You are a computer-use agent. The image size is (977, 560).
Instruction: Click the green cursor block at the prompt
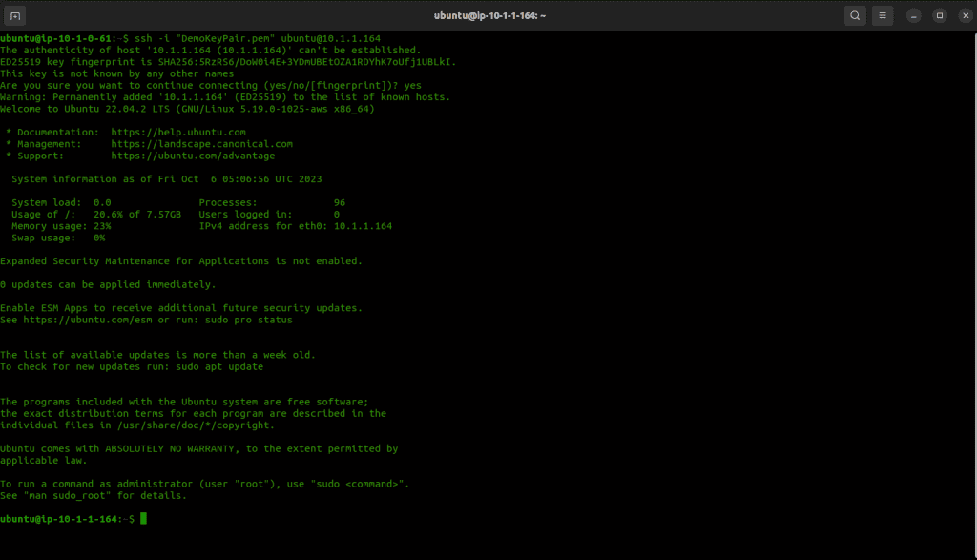pos(143,519)
